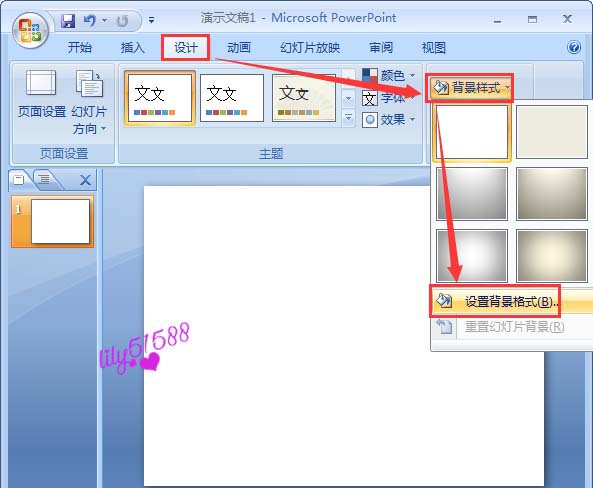This screenshot has height=488, width=593.
Task: Open the 审阅 ribbon tab
Action: (381, 48)
